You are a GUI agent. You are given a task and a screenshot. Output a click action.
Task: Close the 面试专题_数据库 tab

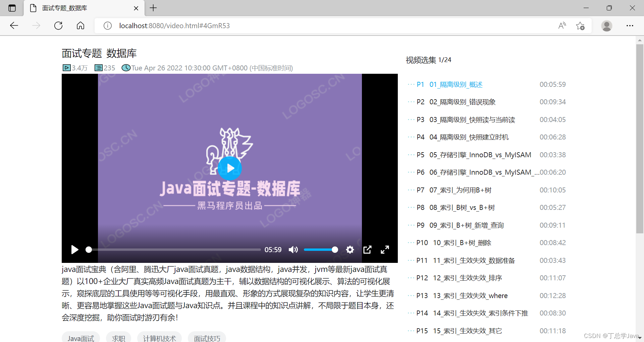pos(136,8)
